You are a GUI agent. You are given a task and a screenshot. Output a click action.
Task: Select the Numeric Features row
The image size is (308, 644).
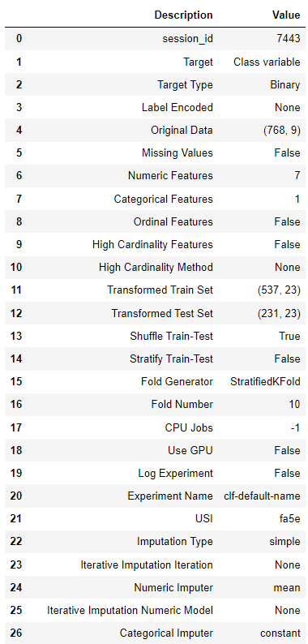pyautogui.click(x=155, y=176)
